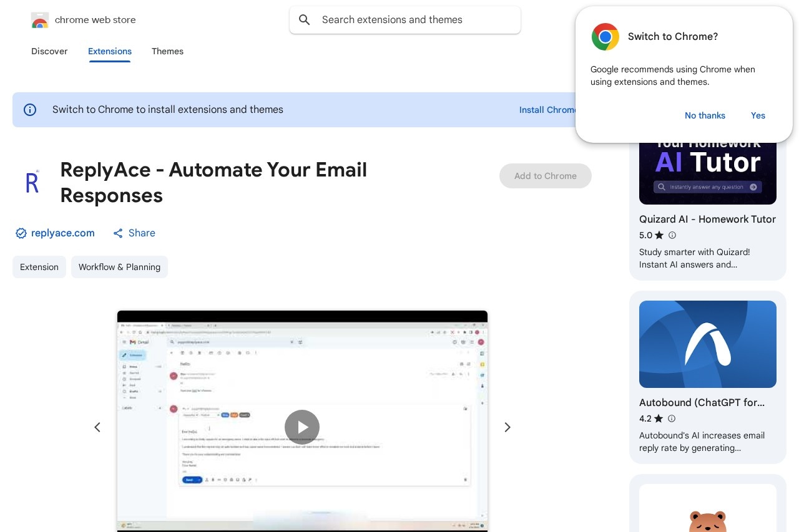This screenshot has width=799, height=532.
Task: Select the Extensions tab
Action: click(x=110, y=51)
